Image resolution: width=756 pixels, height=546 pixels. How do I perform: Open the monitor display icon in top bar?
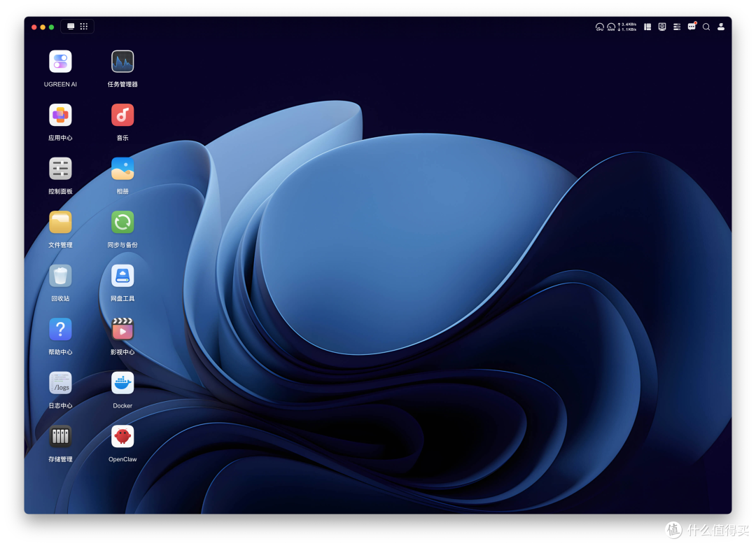coord(662,27)
